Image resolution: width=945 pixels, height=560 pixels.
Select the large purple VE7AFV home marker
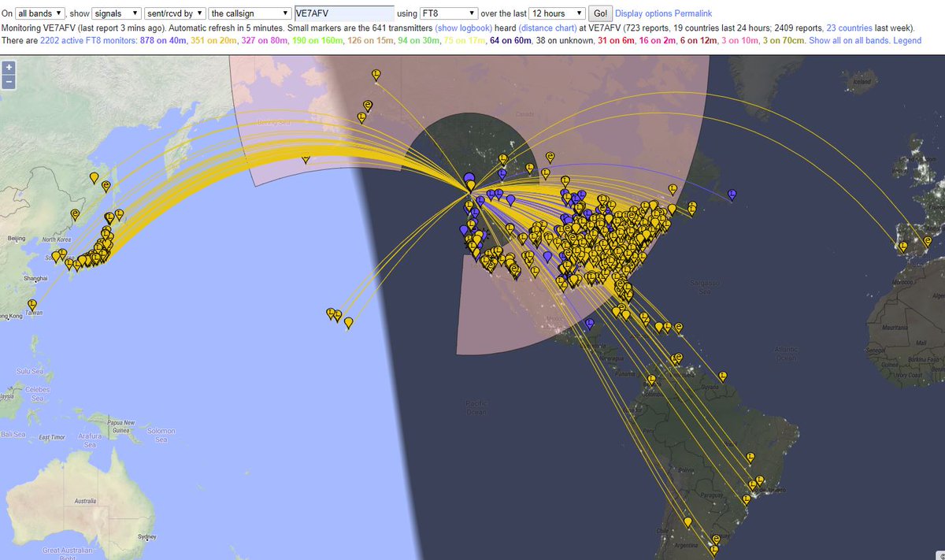click(469, 178)
